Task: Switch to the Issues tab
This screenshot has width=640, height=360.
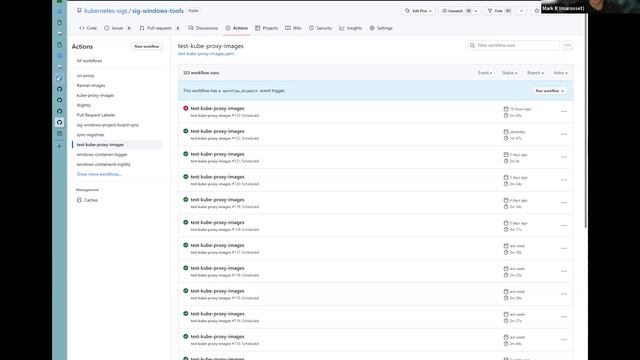Action: tap(118, 28)
